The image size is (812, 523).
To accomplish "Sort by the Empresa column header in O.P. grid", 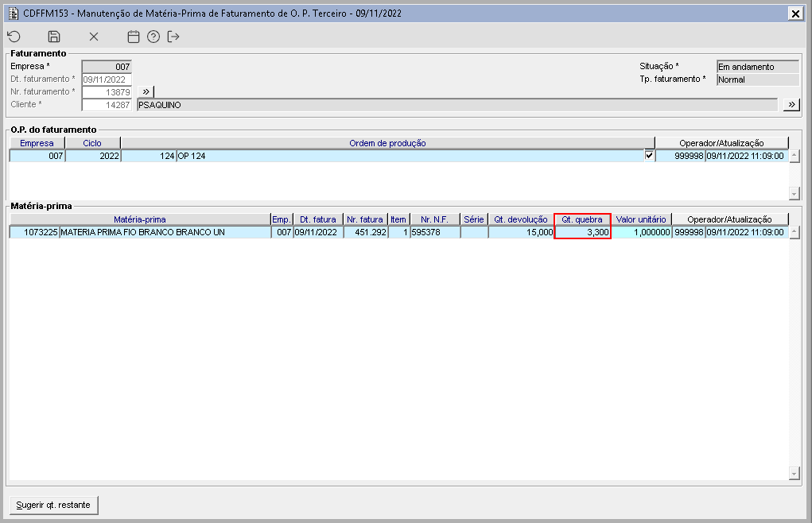I will [37, 143].
